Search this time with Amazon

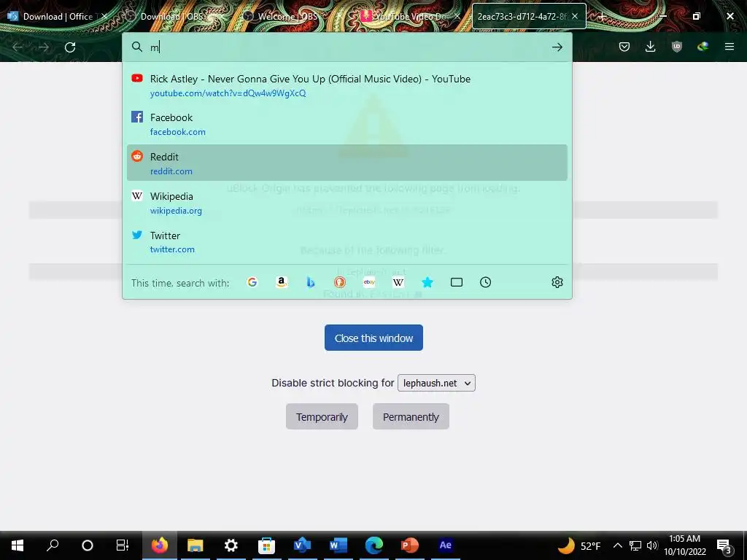281,282
